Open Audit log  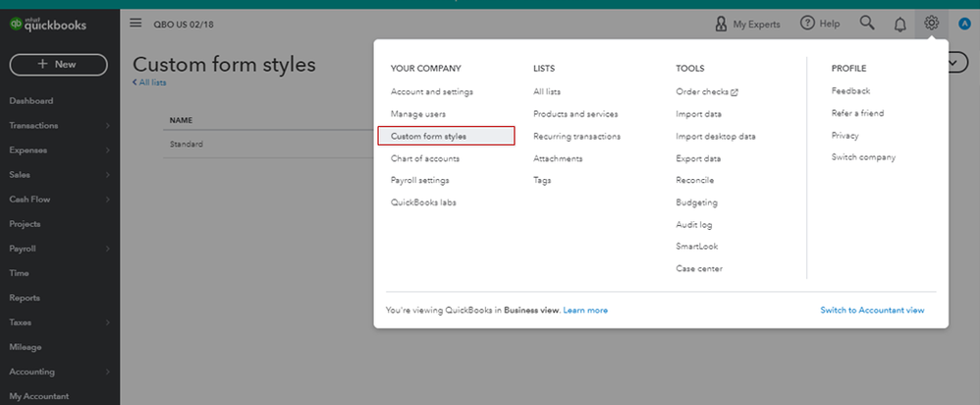point(693,225)
